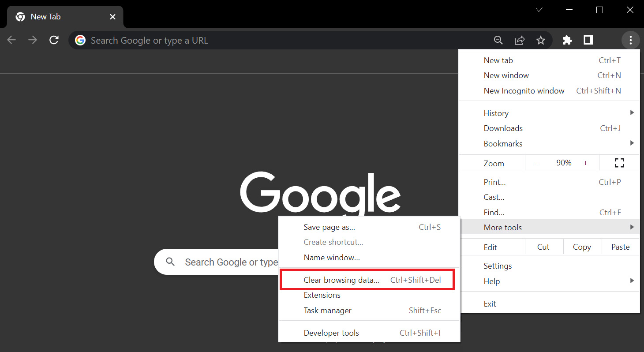Open the Extensions puzzle-piece icon
644x352 pixels.
coord(567,40)
